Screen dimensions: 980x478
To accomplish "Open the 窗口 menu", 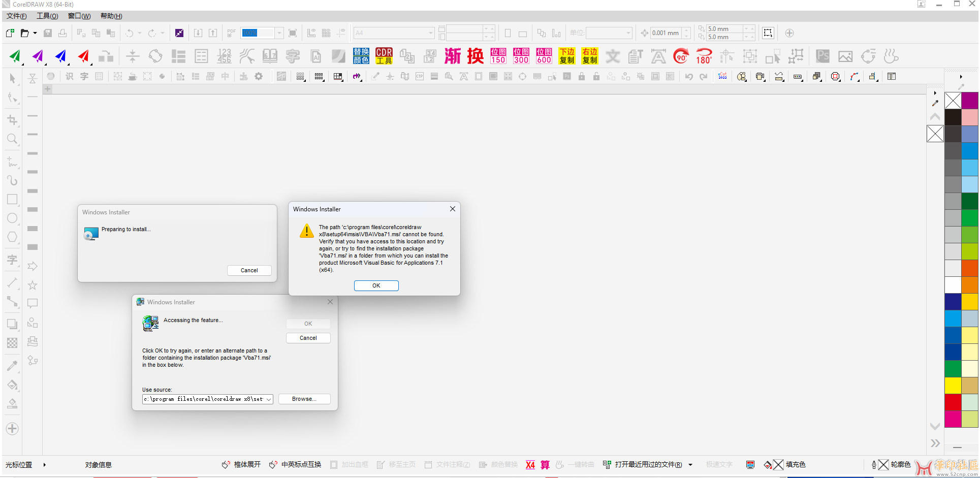I will 79,16.
